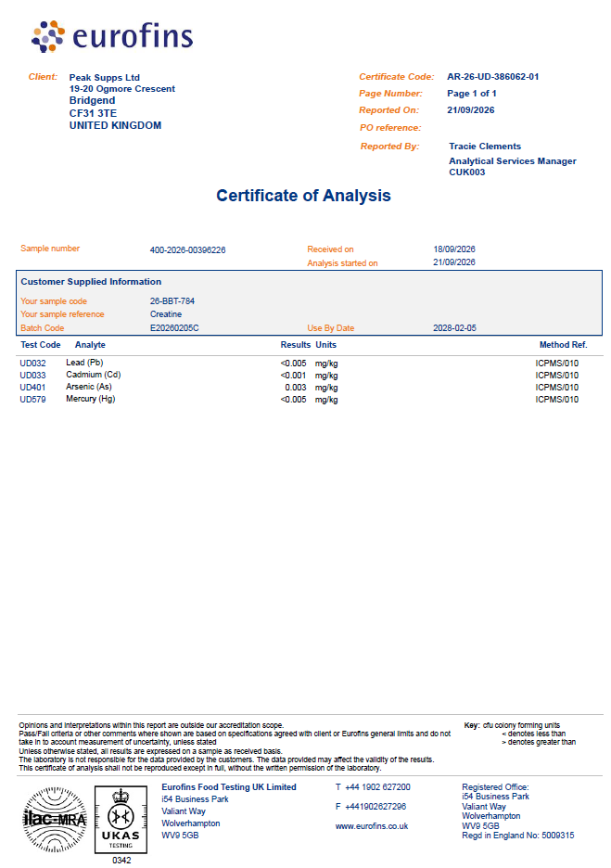The image size is (611, 868).
Task: Click test code UD032
Action: (32, 364)
